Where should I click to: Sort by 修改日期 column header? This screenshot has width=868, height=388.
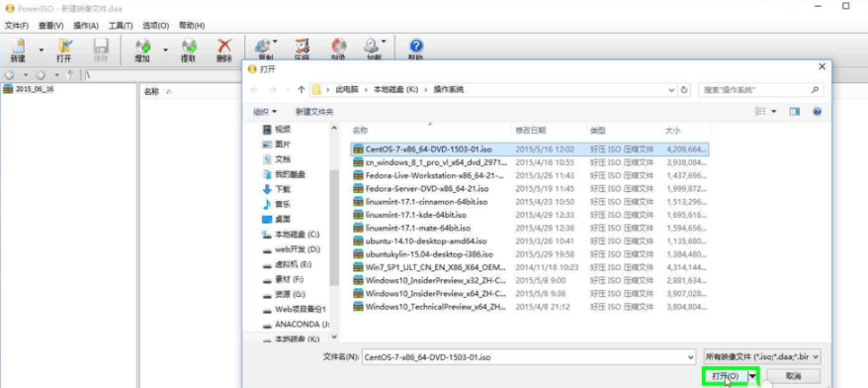point(530,131)
